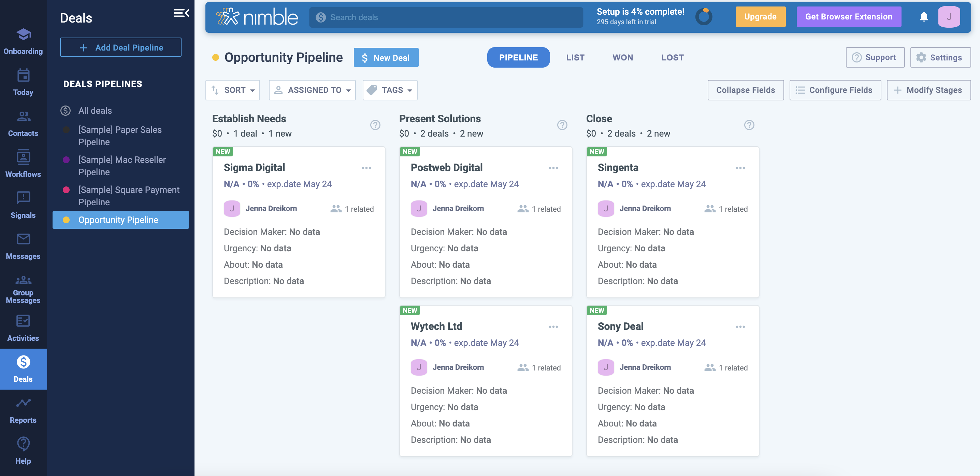Click the Establish Needs stage help icon
Screen dimensions: 980x476
[x=375, y=125]
